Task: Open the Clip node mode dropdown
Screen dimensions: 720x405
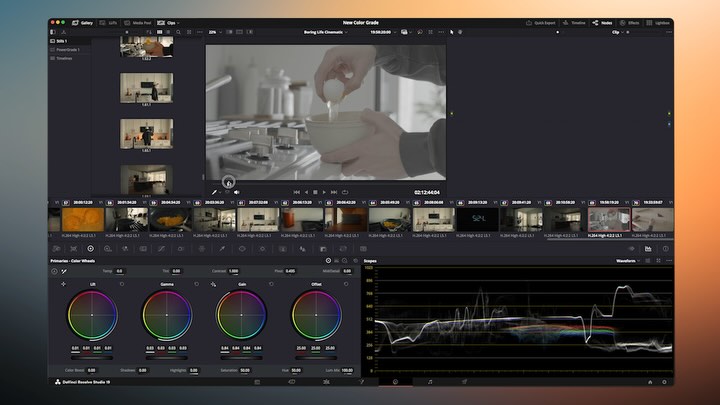Action: tap(617, 32)
